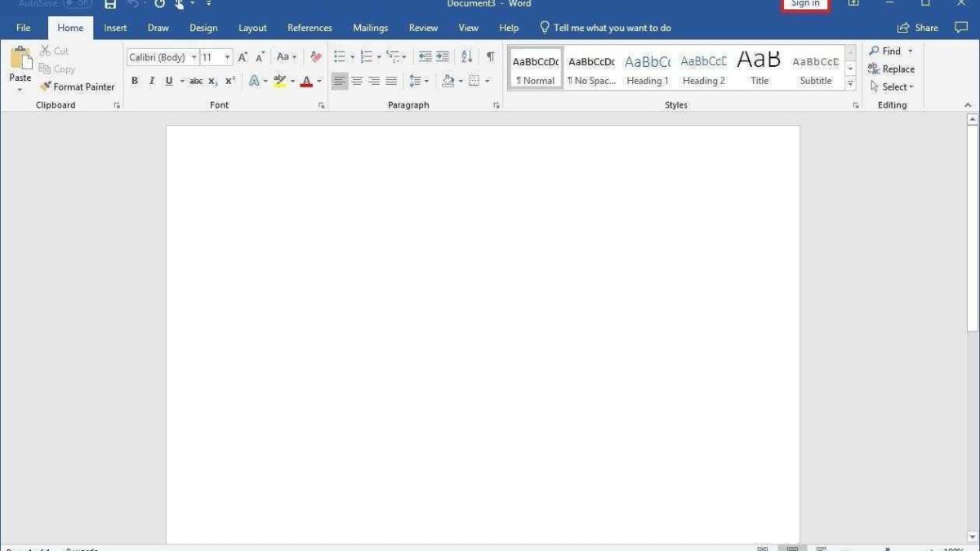Click the Grow Font Size icon
This screenshot has height=551, width=980.
click(x=243, y=57)
